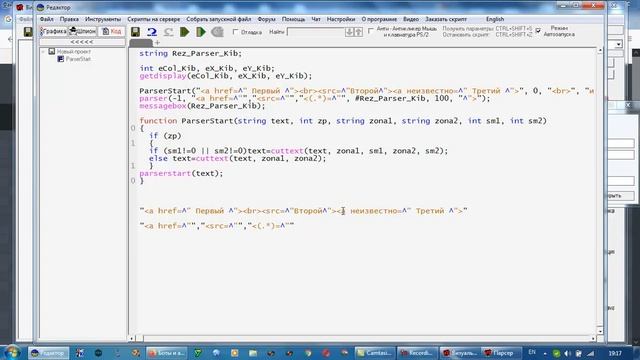Open the Настройки menu
Image resolution: width=640 pixels, height=360 pixels.
click(341, 19)
